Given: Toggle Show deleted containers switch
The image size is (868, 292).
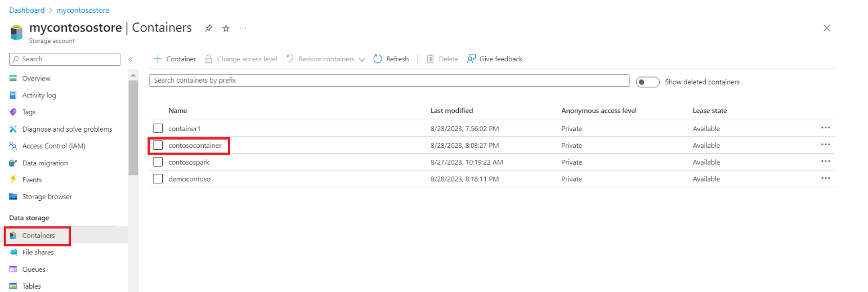Looking at the screenshot, I should click(647, 82).
